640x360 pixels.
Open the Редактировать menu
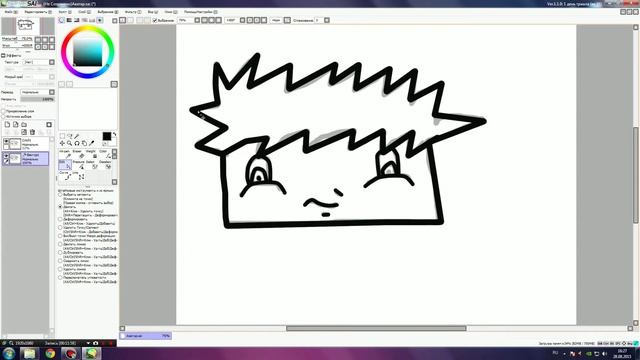point(38,12)
